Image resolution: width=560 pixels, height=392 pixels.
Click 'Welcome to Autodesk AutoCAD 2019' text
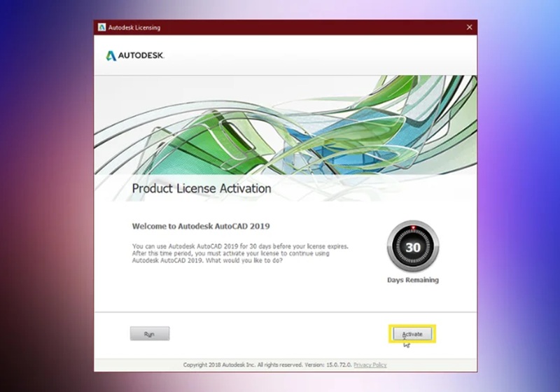[x=201, y=226]
